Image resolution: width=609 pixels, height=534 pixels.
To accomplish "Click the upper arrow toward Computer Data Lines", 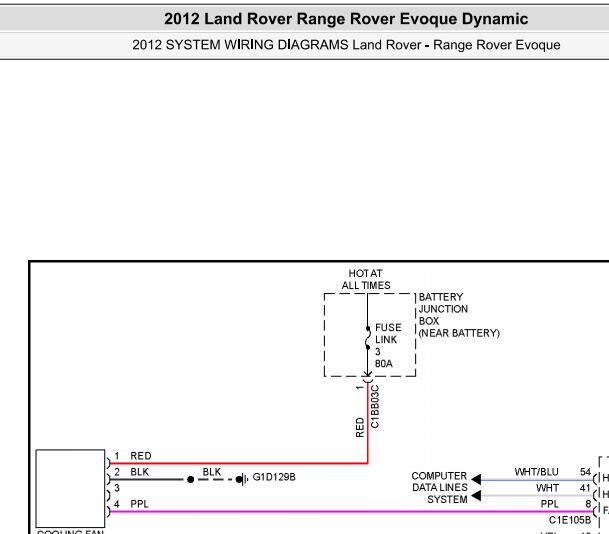I will coord(477,479).
